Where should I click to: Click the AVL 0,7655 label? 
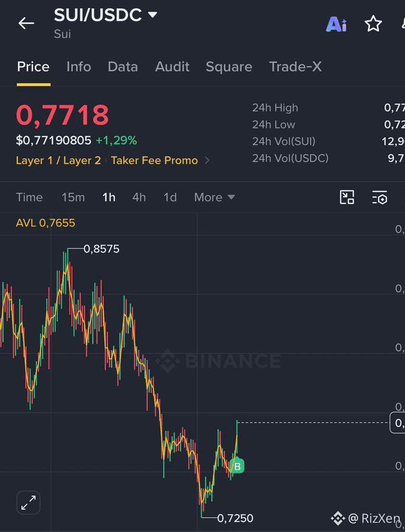45,223
